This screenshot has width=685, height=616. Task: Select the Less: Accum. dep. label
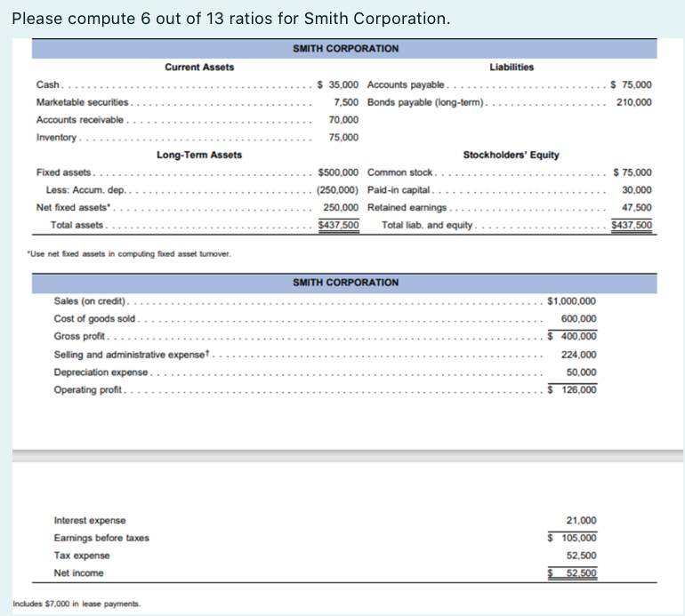pos(86,190)
